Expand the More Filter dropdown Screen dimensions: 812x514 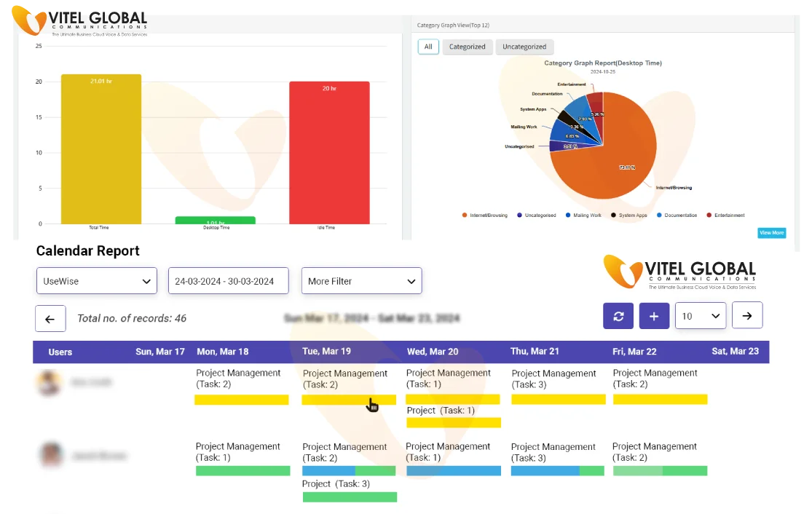(x=361, y=281)
